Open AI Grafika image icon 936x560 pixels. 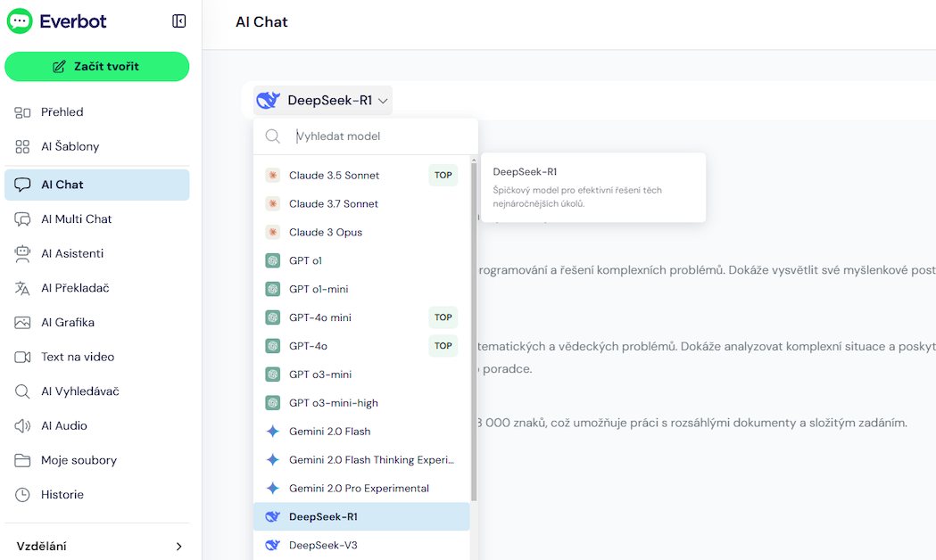click(22, 323)
